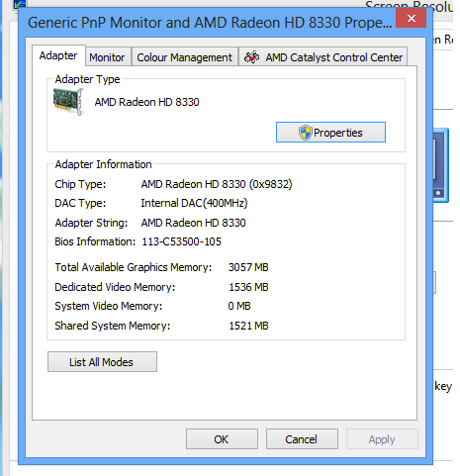Click the AMD Catalyst tab icon
This screenshot has width=460, height=476.
pyautogui.click(x=251, y=57)
